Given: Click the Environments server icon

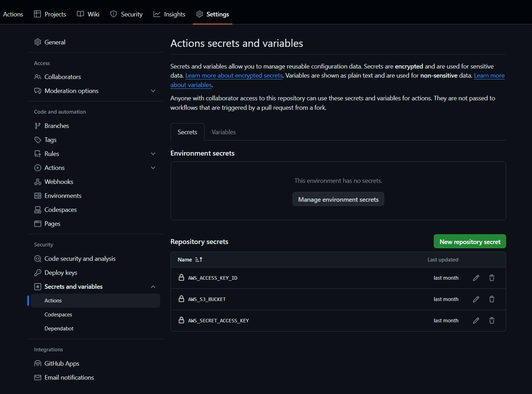Looking at the screenshot, I should [x=38, y=196].
